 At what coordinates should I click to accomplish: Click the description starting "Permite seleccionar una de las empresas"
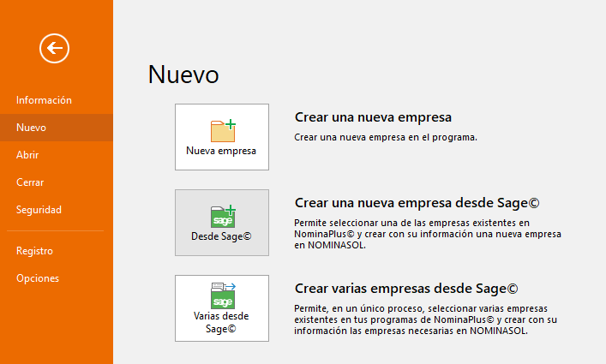coord(428,234)
